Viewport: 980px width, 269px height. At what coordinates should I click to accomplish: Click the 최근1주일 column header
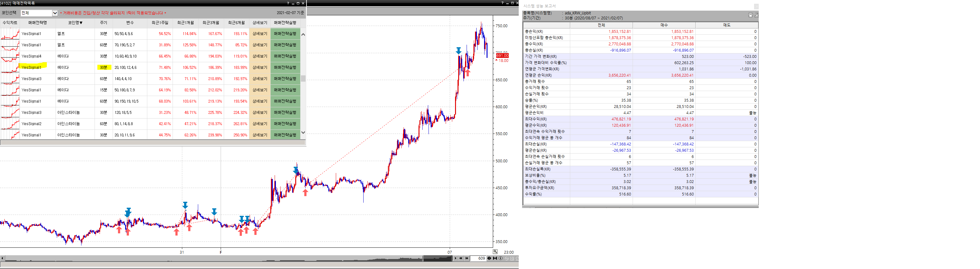click(160, 23)
